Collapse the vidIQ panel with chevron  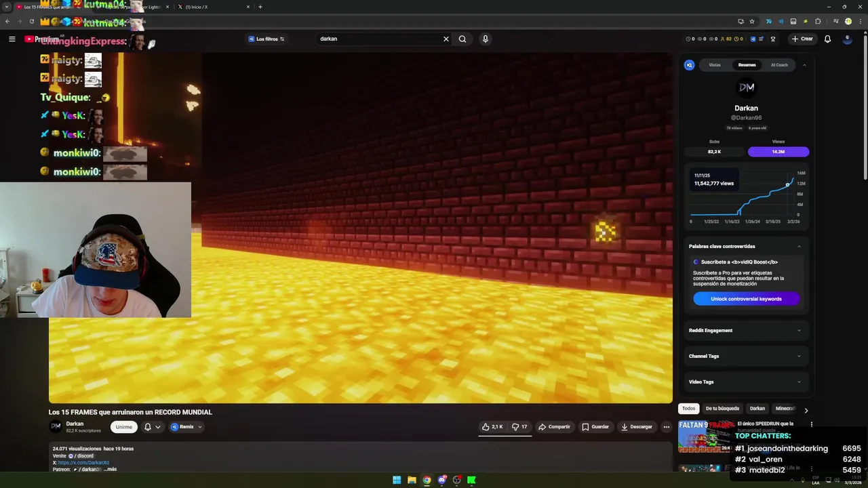(804, 65)
